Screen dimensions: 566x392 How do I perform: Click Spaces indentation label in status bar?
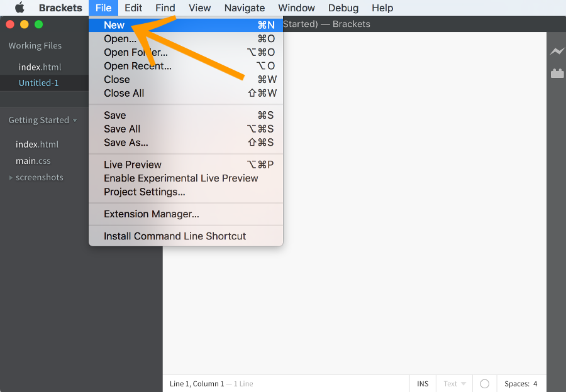coord(516,384)
